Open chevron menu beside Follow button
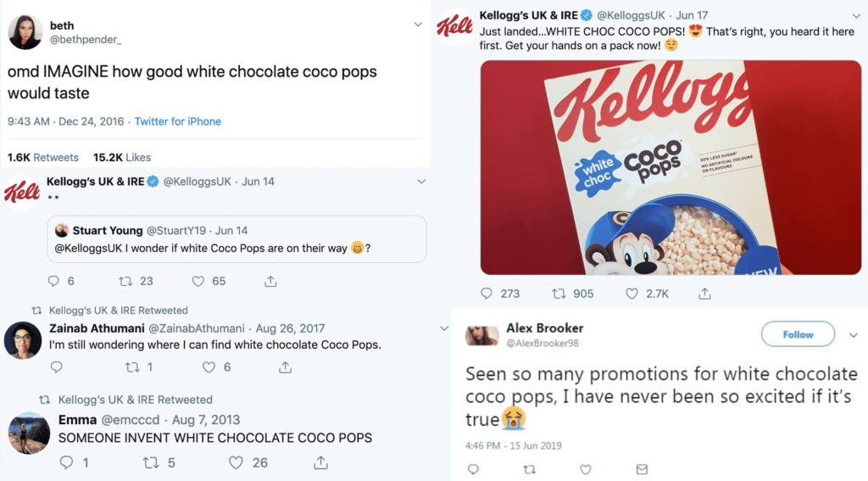868x481 pixels. point(853,335)
